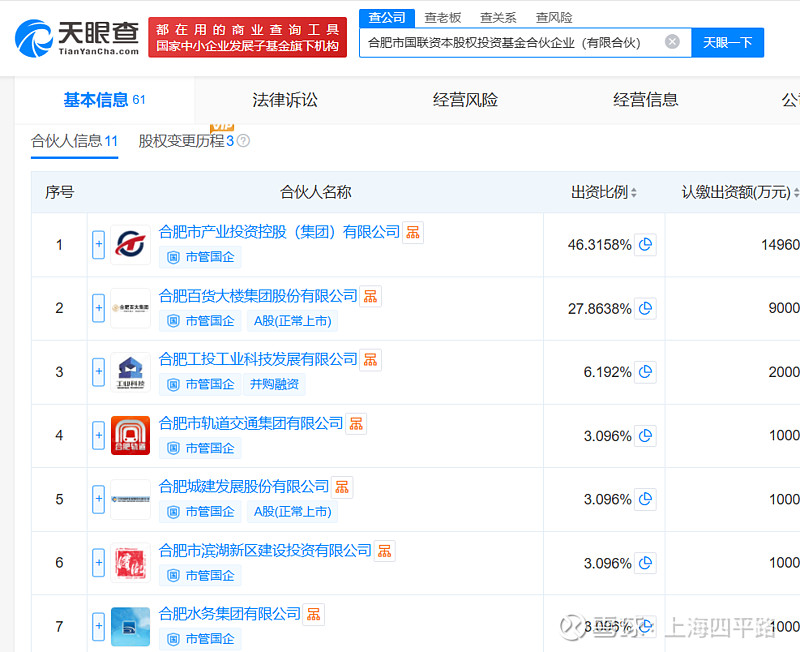Click 市管国企 tag under 合肥水务集团
This screenshot has width=800, height=652.
click(200, 639)
